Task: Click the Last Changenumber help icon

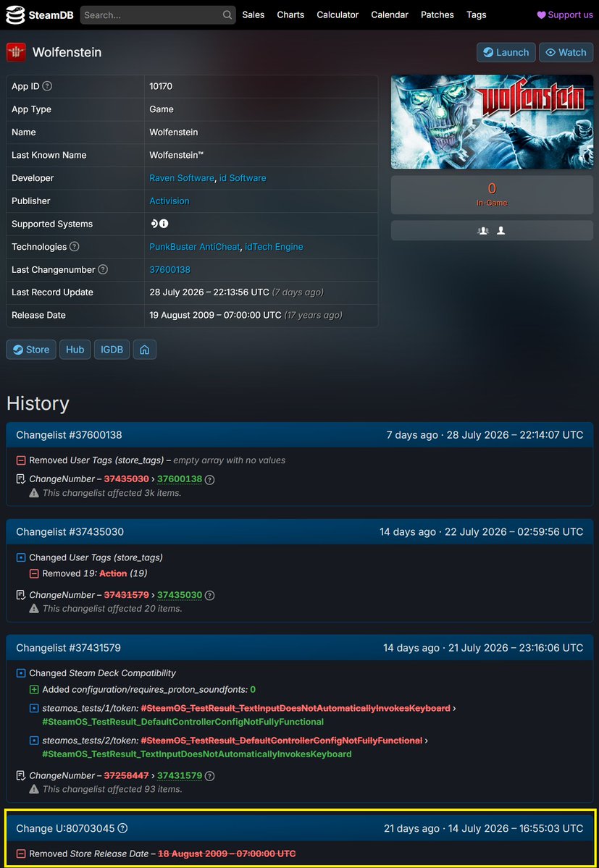Action: 103,269
